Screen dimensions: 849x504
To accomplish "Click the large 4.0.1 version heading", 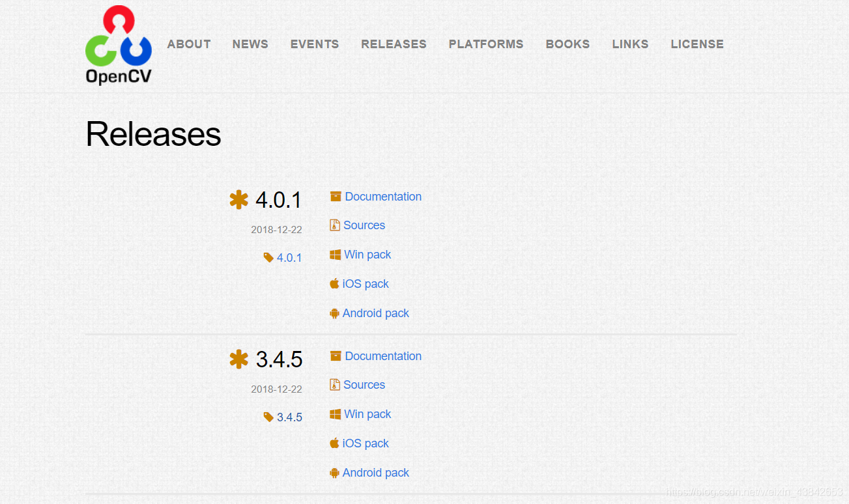I will tap(279, 200).
